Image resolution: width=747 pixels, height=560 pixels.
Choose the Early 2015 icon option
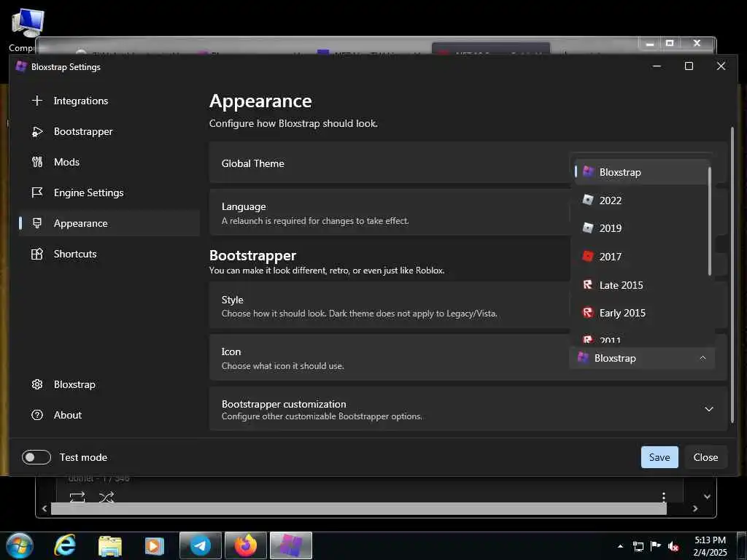click(x=641, y=313)
